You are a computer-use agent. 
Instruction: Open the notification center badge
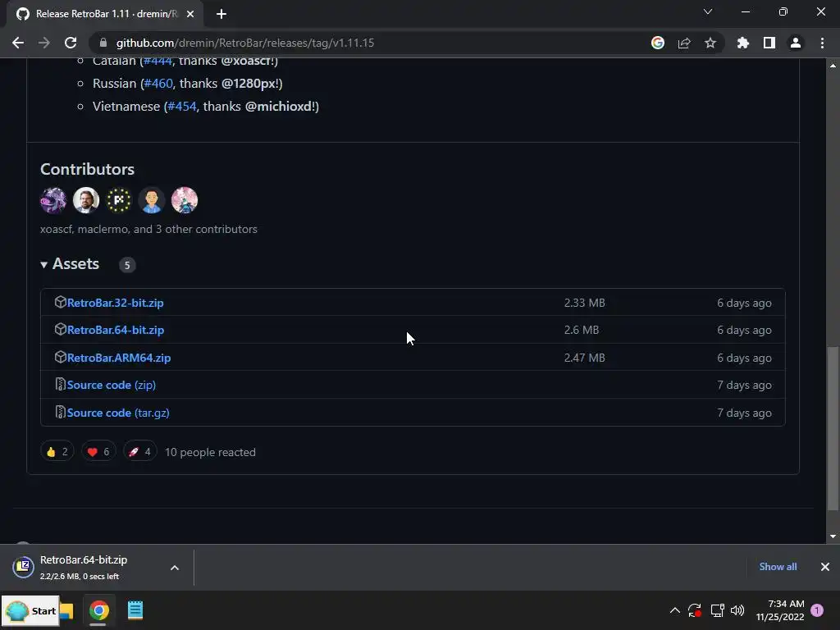point(817,610)
